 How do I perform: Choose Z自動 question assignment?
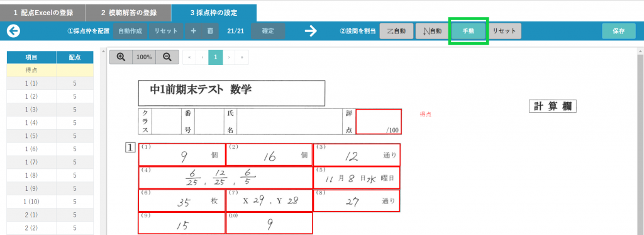pyautogui.click(x=396, y=31)
